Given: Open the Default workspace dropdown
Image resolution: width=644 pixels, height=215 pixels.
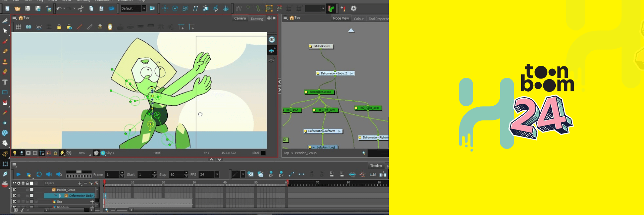Looking at the screenshot, I should [144, 8].
